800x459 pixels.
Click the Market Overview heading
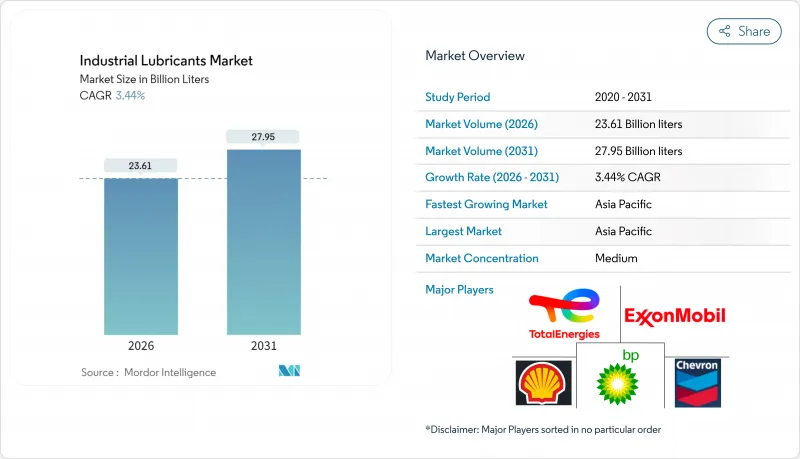(474, 56)
